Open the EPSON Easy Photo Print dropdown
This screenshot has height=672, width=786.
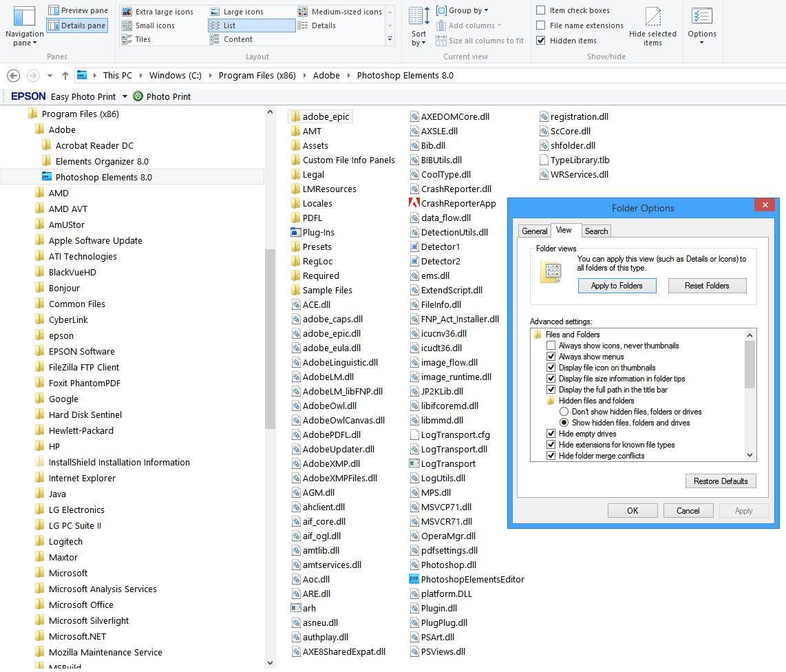tap(124, 96)
